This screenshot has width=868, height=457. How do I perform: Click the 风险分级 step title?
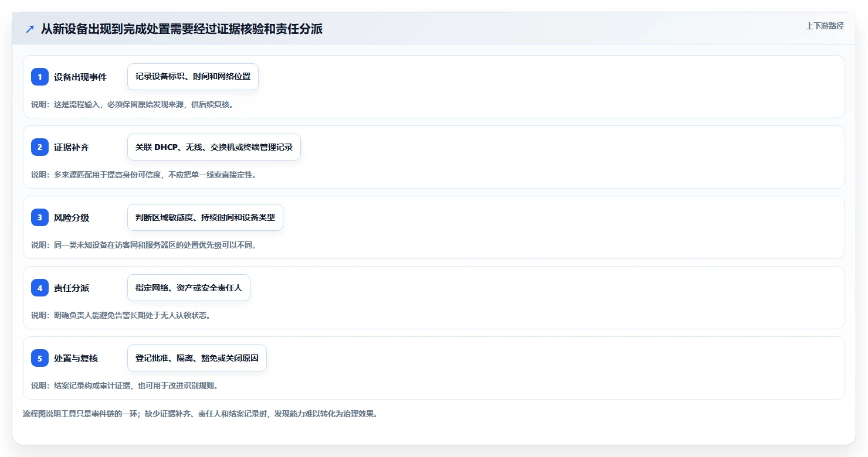(x=72, y=217)
